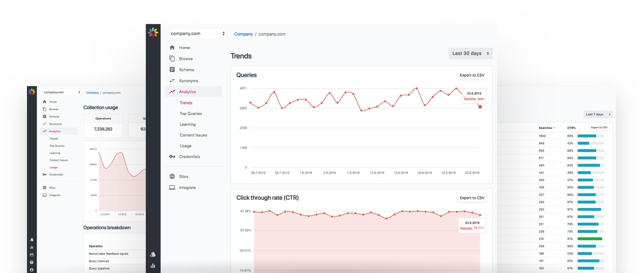Select Content Issues in front window sidebar
The image size is (644, 273).
point(193,135)
